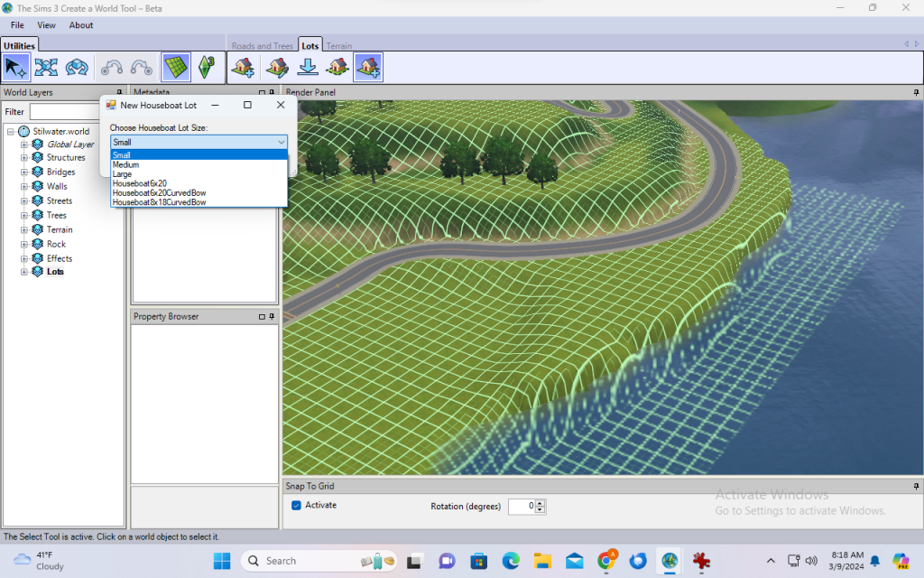This screenshot has height=578, width=924.
Task: Click the World Layers Filter text field
Action: point(65,112)
